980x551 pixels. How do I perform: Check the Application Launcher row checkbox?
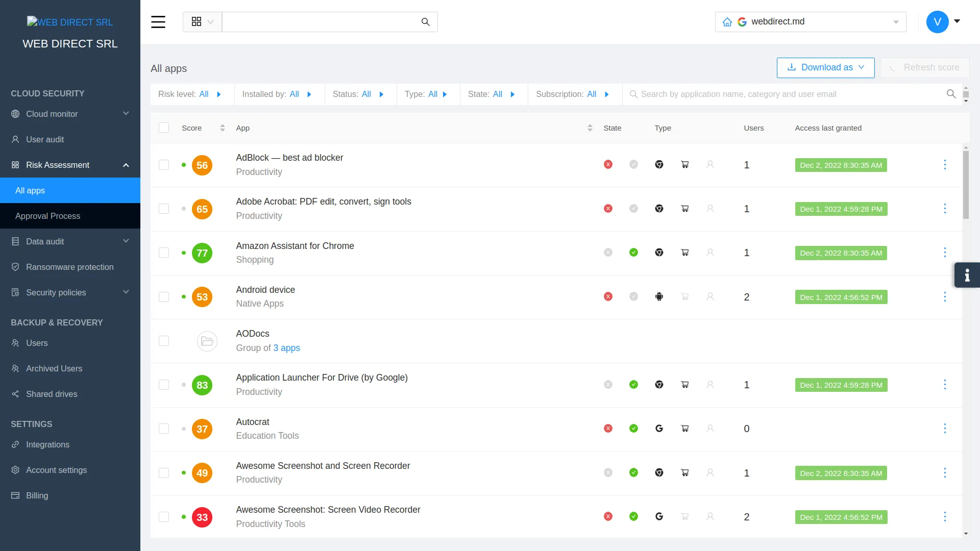point(164,385)
